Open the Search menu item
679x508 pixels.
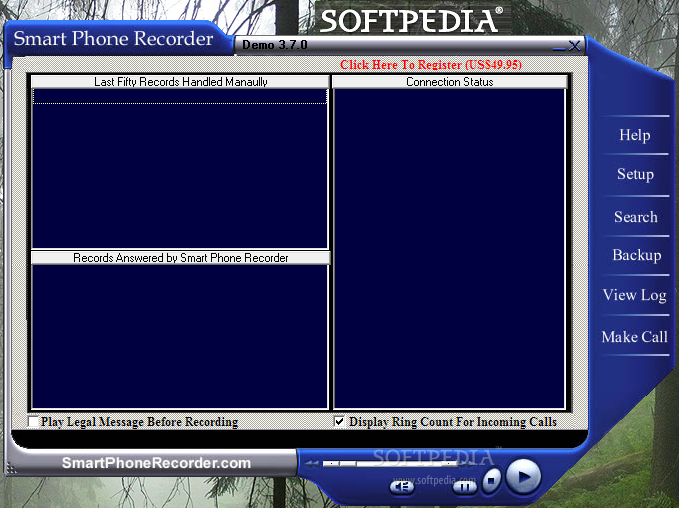coord(636,217)
